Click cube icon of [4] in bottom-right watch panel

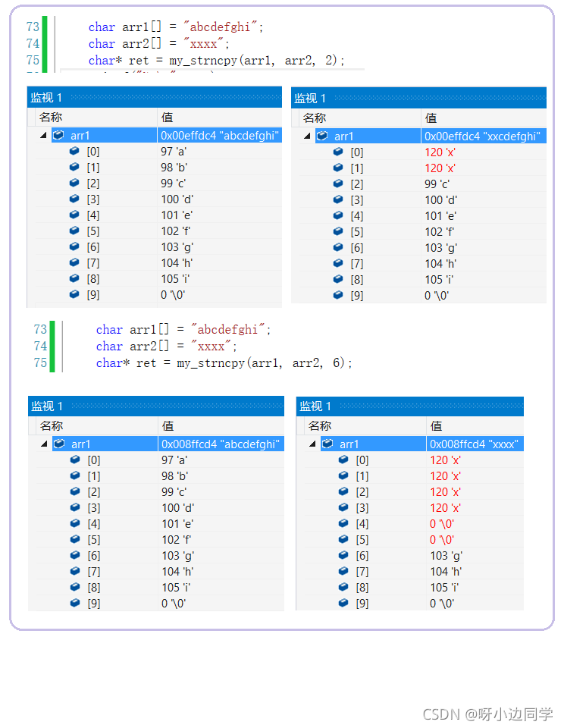tap(343, 524)
